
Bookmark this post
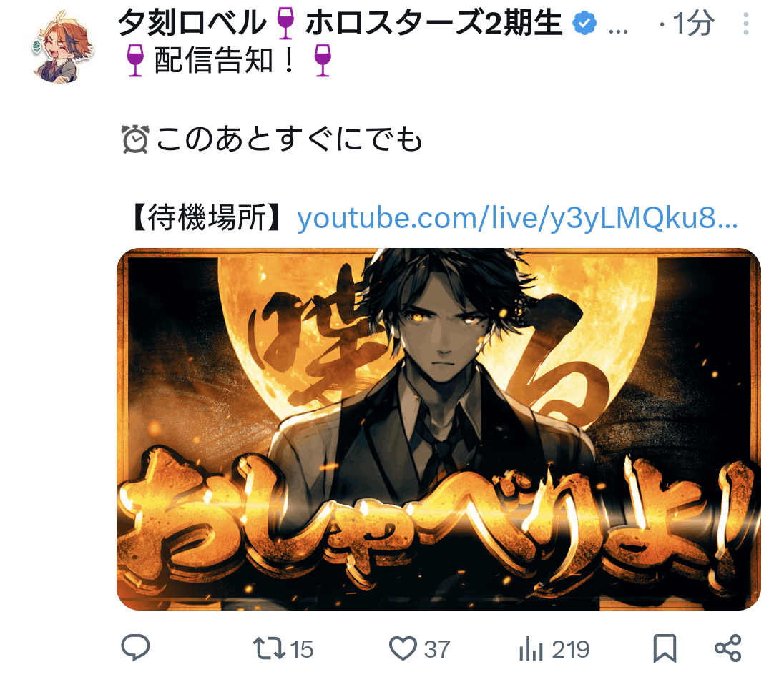tap(665, 648)
